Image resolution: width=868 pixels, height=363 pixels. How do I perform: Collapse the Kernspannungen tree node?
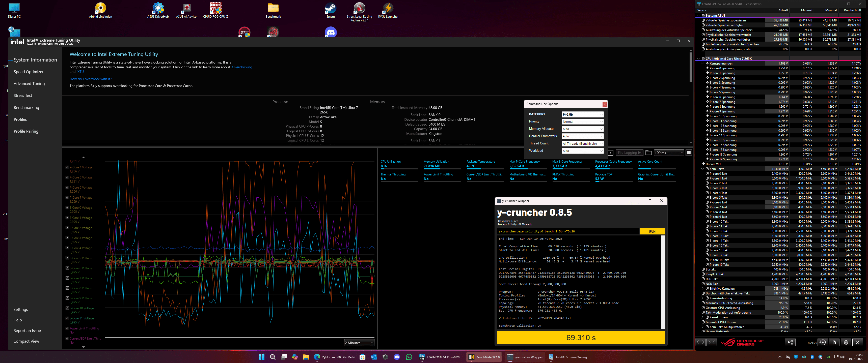pos(702,63)
